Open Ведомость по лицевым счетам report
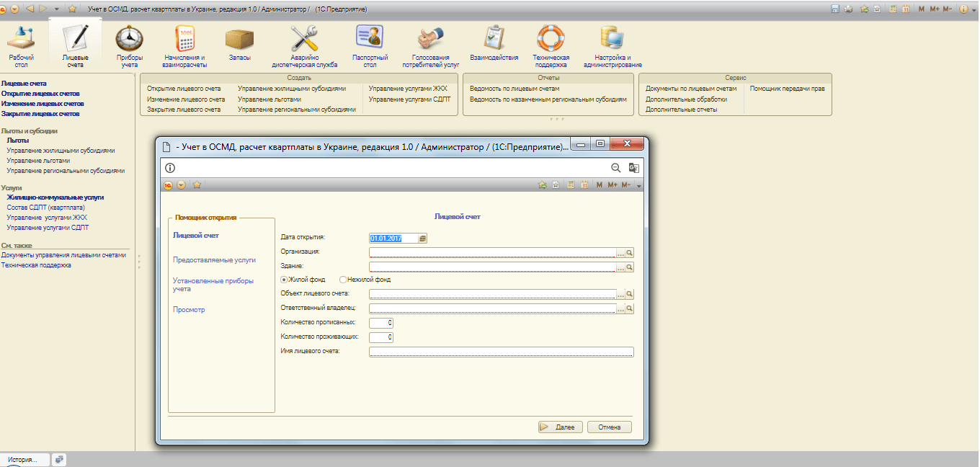The height and width of the screenshot is (467, 980). coord(514,89)
